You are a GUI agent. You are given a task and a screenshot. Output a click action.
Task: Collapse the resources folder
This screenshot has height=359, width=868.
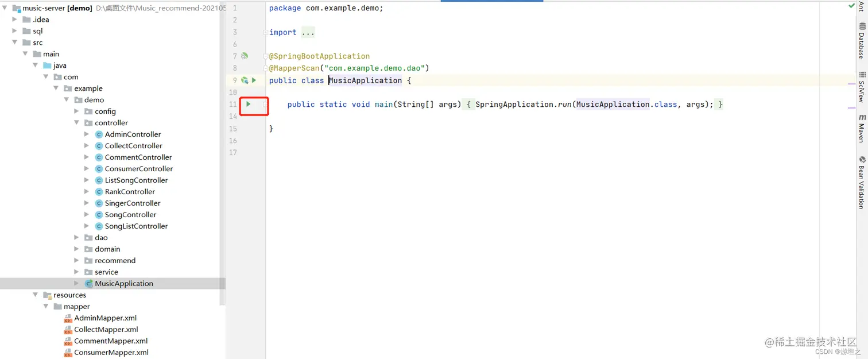(36, 295)
